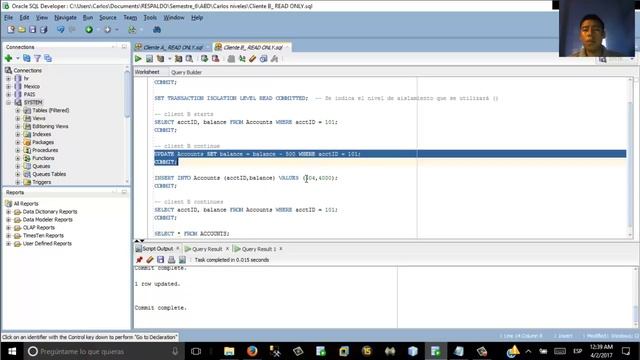Close the Script Output tab
This screenshot has width=640, height=360.
pyautogui.click(x=178, y=249)
